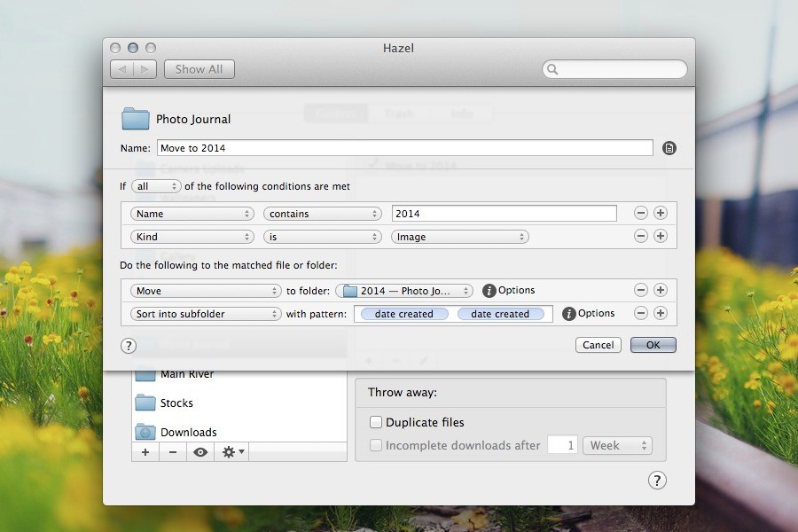Open Options info for the Move action
Viewport: 798px width, 532px height.
pyautogui.click(x=489, y=291)
